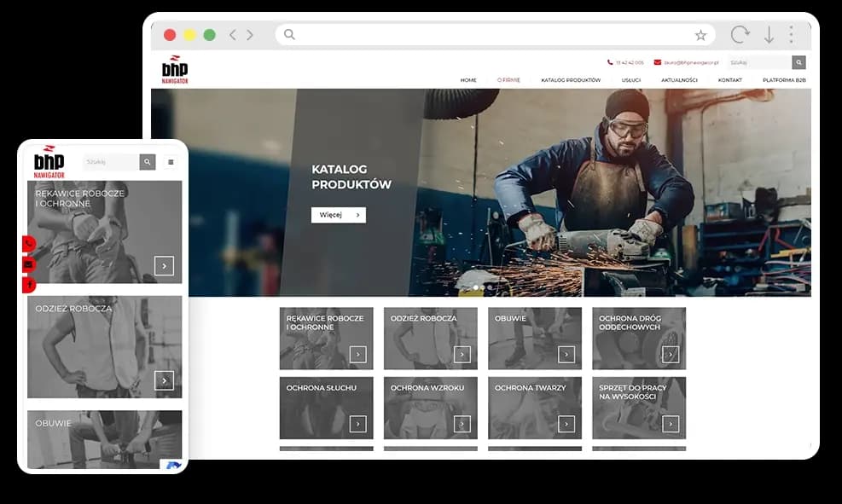Click the arrow on the desktop Obuwie tile

(566, 354)
